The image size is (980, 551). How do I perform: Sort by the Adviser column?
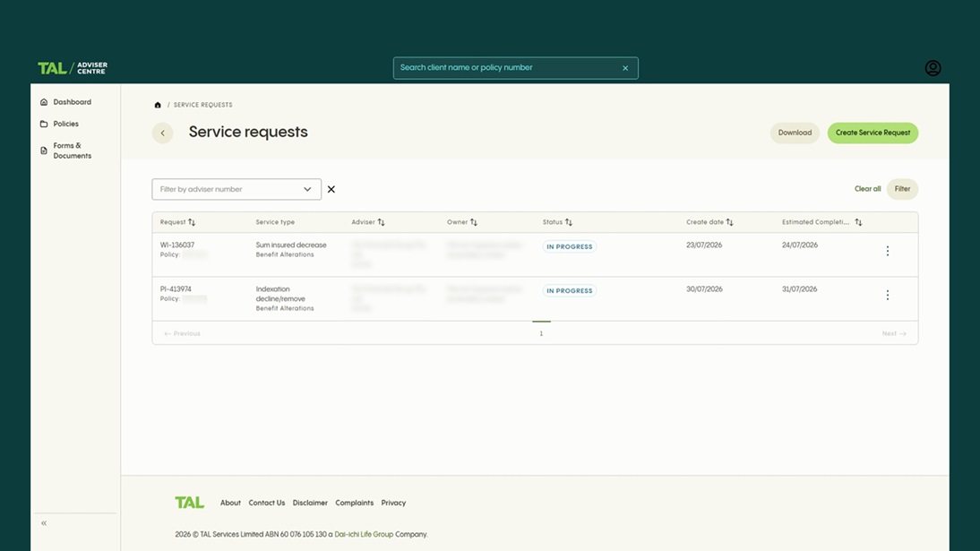[x=381, y=222]
